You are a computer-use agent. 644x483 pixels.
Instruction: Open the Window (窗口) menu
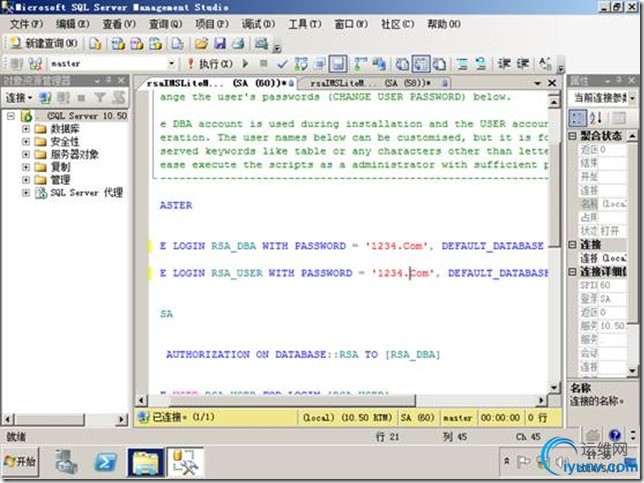coord(351,24)
